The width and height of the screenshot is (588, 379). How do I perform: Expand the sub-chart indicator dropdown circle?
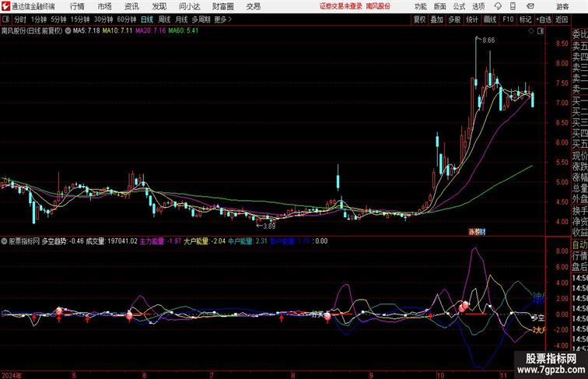pos(4,241)
